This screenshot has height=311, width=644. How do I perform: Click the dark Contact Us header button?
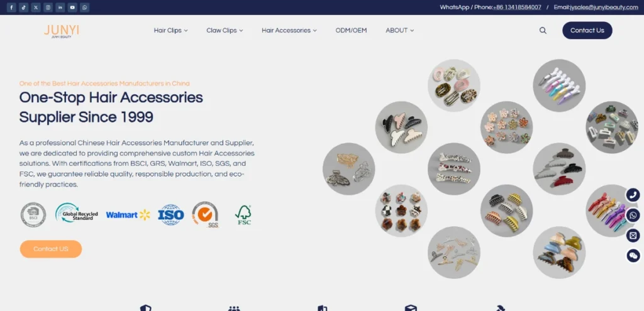587,30
